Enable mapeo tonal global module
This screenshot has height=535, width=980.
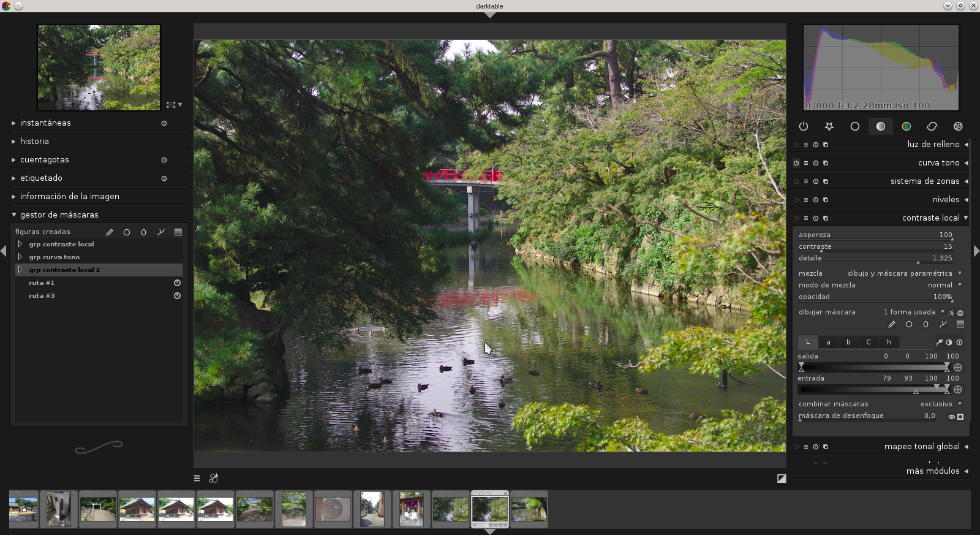pos(796,447)
